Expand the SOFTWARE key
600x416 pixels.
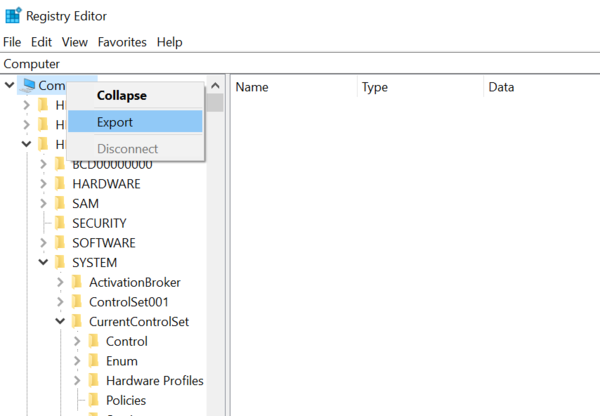(x=43, y=243)
